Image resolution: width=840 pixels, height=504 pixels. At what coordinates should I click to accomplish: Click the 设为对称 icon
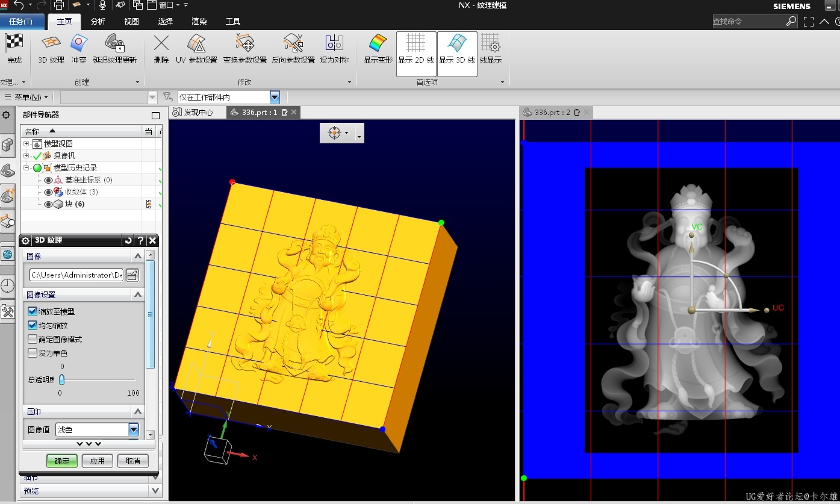[334, 43]
